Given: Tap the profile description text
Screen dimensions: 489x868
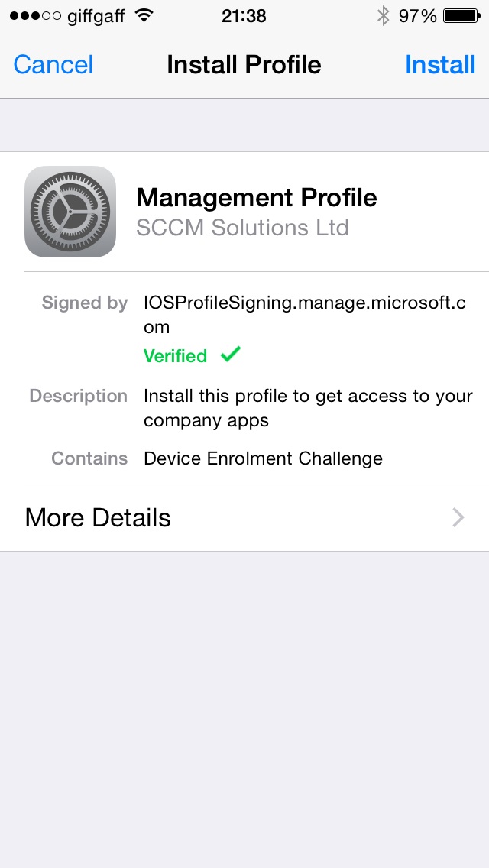Looking at the screenshot, I should [x=308, y=408].
